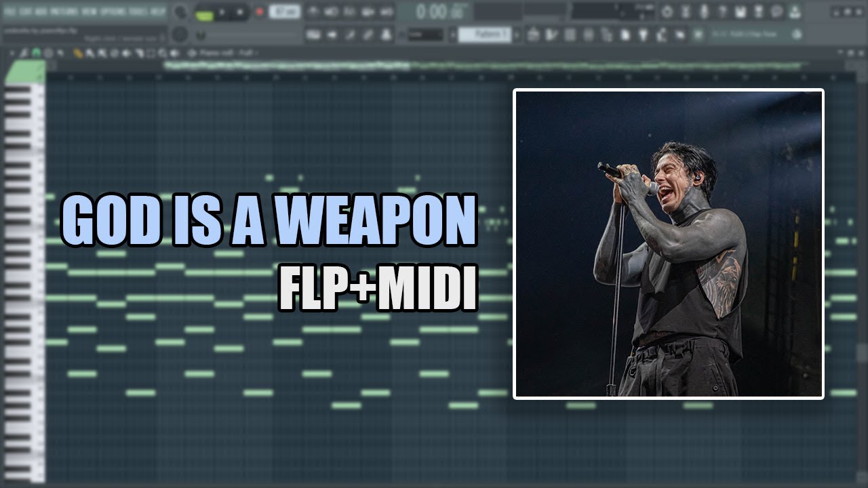Stop playback with the stop button
868x488 pixels.
pyautogui.click(x=240, y=12)
